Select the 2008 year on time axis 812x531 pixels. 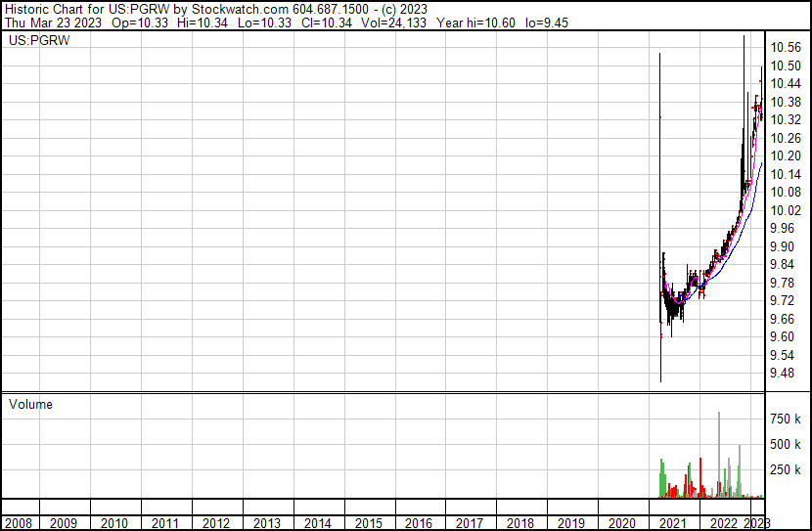click(20, 522)
